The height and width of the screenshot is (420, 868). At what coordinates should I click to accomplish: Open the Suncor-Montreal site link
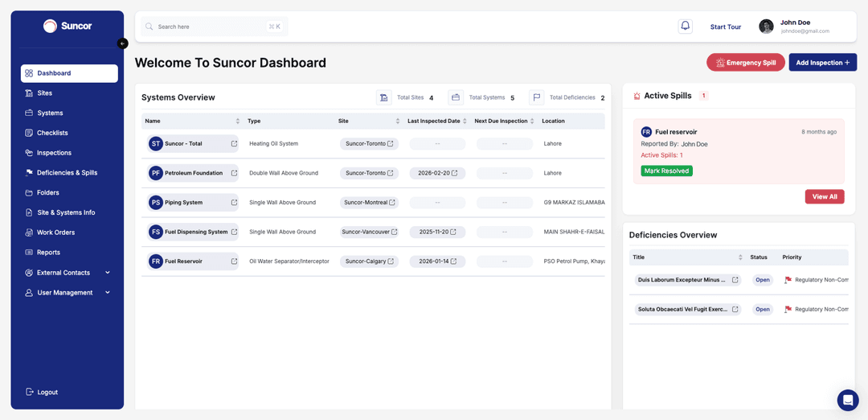coord(369,202)
